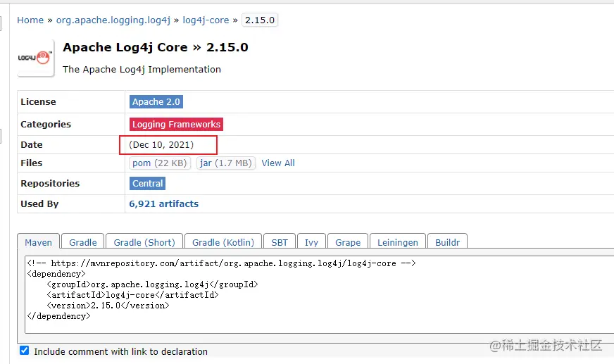Open the Logging Frameworks category tag
This screenshot has width=614, height=364.
(176, 125)
